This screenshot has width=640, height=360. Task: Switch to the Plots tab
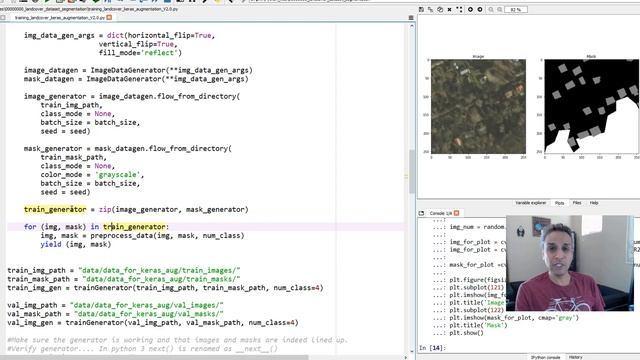pyautogui.click(x=559, y=203)
